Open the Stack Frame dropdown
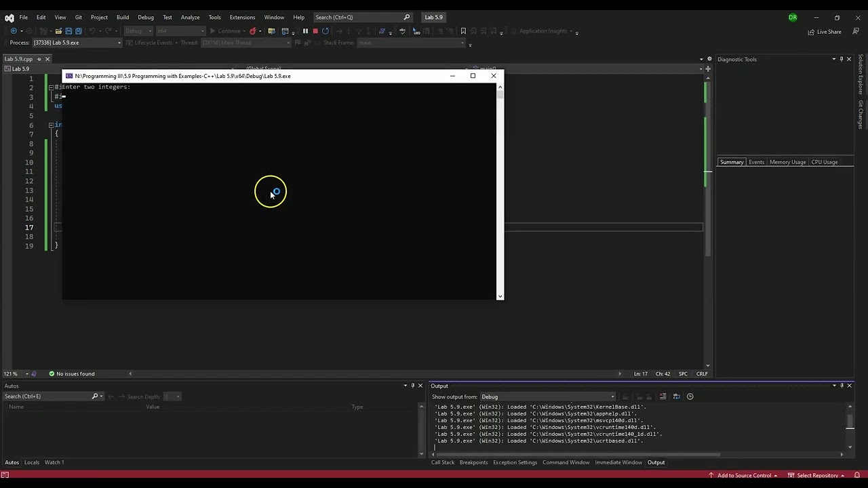868x488 pixels. pos(463,43)
